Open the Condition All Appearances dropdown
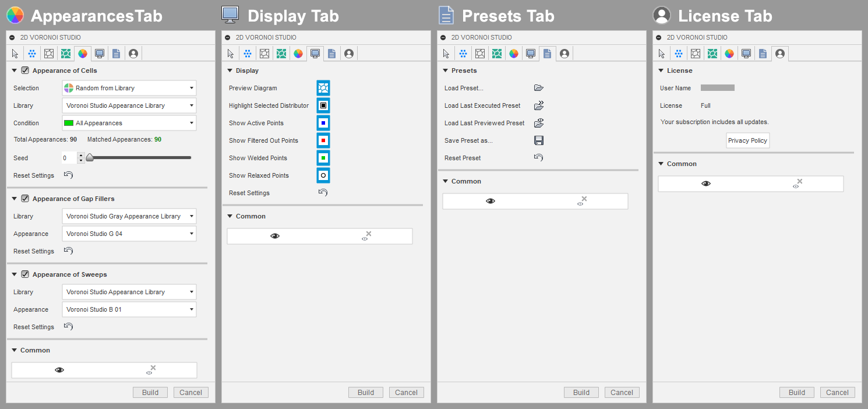 pyautogui.click(x=129, y=123)
